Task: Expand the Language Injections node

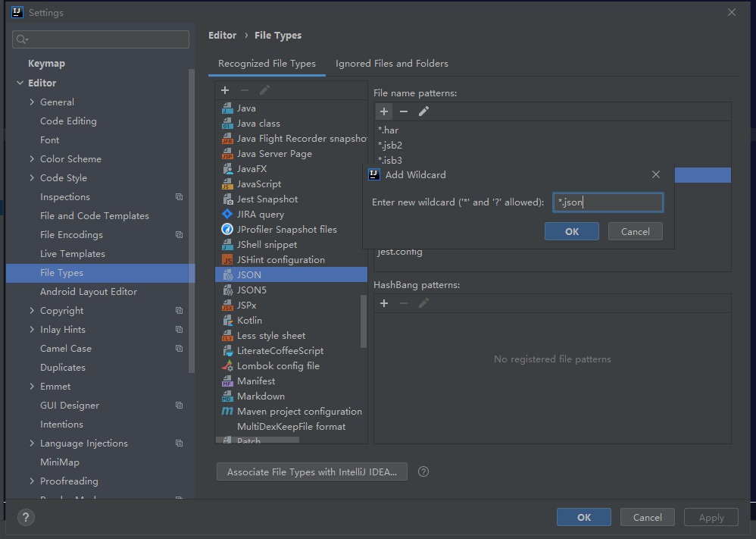Action: point(32,443)
